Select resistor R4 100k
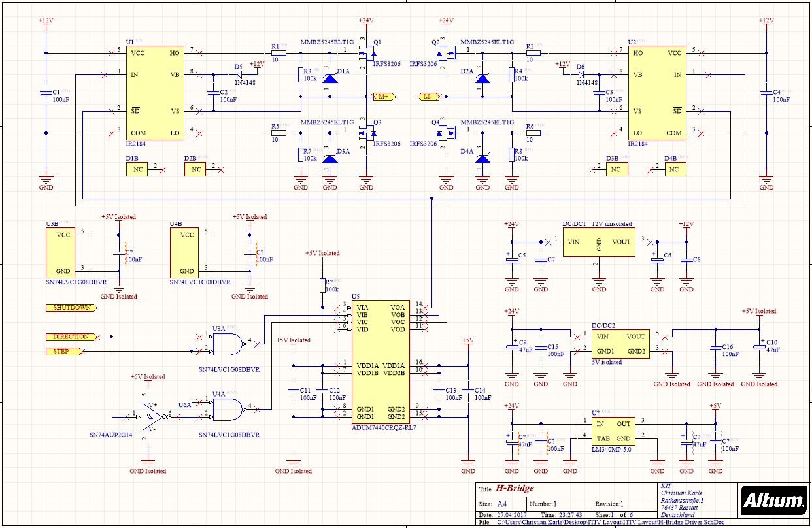Viewport: 812px width, 528px height. pos(511,74)
